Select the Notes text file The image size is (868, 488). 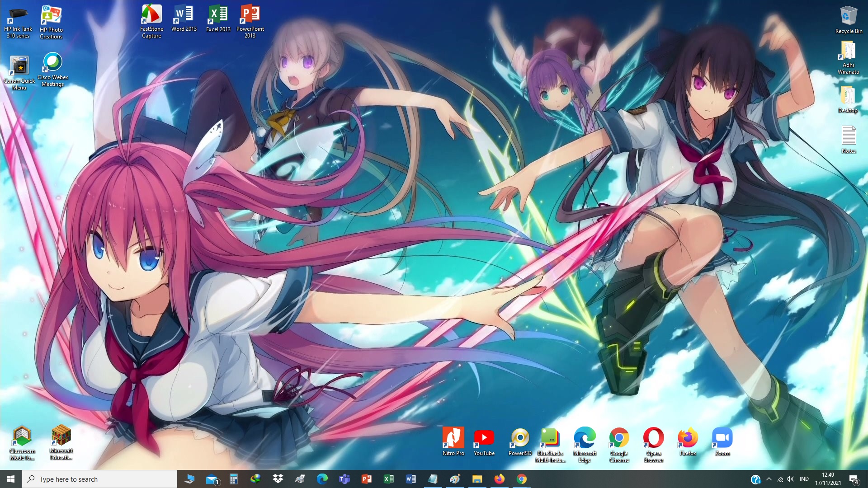(x=849, y=140)
